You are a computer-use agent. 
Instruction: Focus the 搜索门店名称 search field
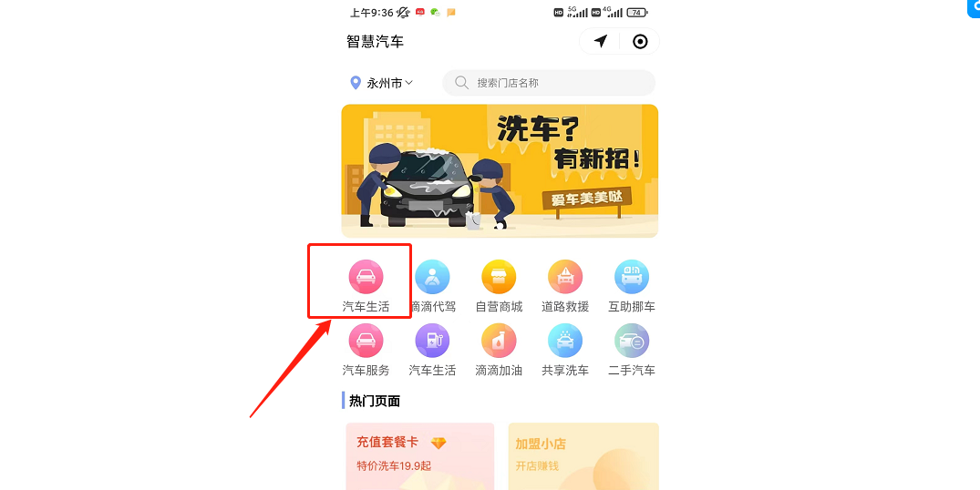[549, 82]
